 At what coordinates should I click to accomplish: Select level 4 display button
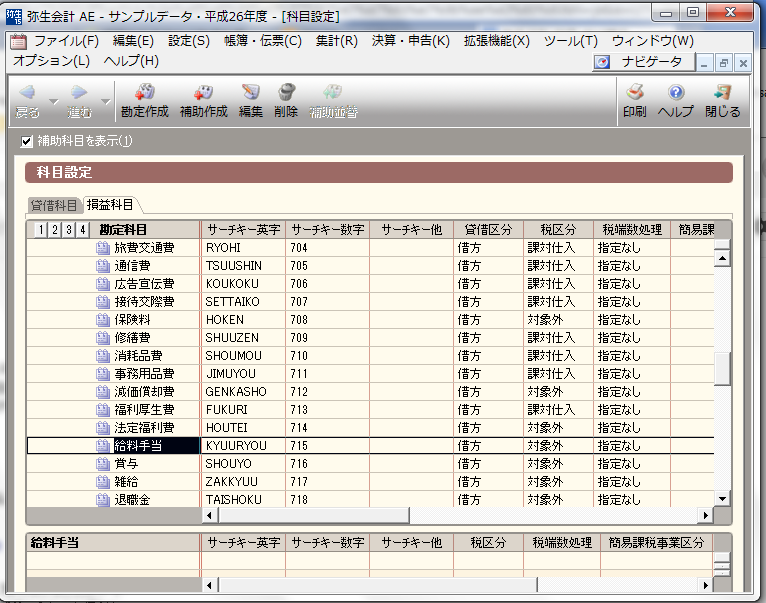click(x=83, y=230)
